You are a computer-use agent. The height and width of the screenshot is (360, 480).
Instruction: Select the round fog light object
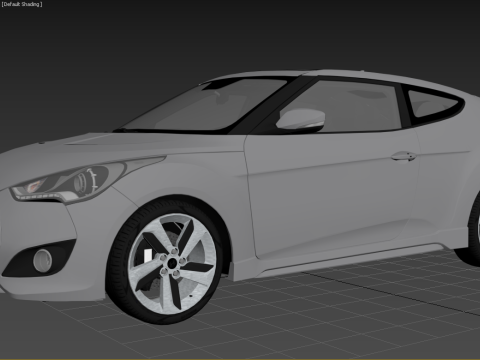coord(43,260)
